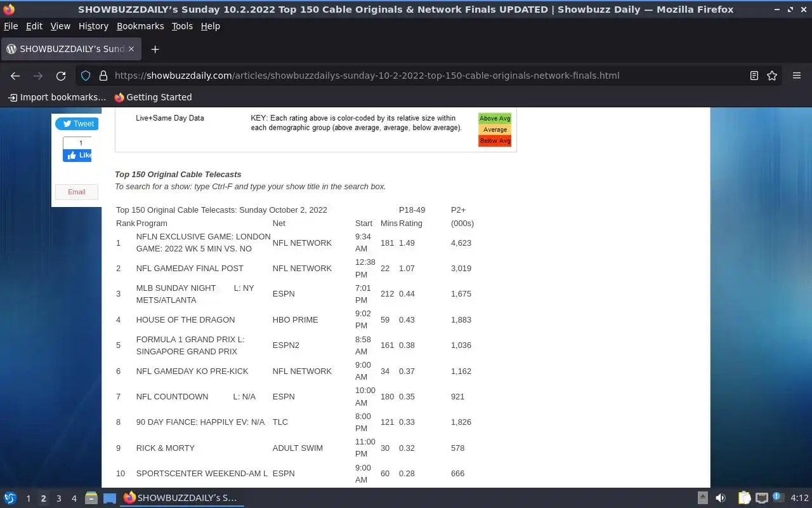This screenshot has height=508, width=812.
Task: Open the File menu
Action: click(x=11, y=26)
